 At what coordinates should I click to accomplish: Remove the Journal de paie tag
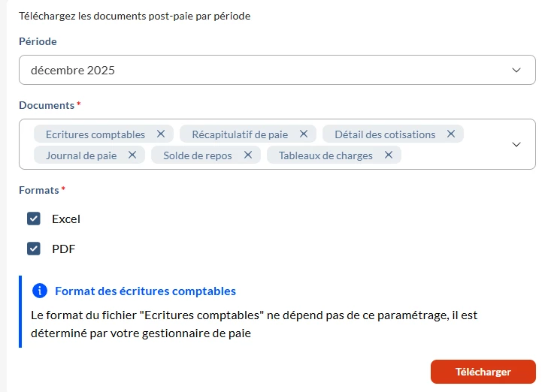tap(132, 155)
